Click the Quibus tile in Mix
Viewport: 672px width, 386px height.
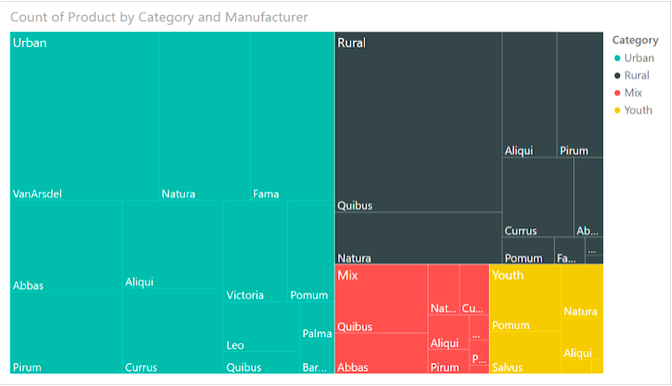tap(381, 299)
